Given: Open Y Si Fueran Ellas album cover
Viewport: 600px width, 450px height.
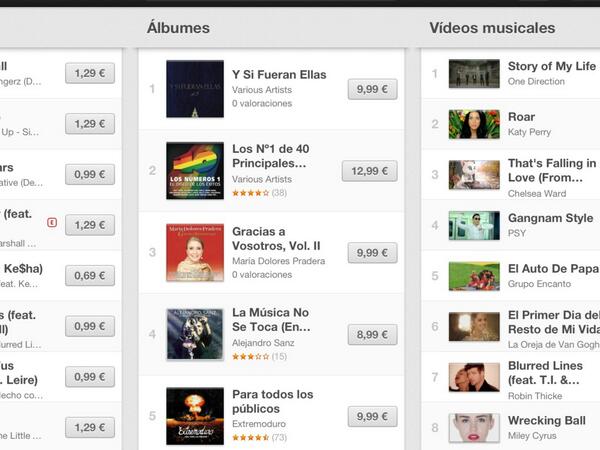Looking at the screenshot, I should [x=195, y=89].
